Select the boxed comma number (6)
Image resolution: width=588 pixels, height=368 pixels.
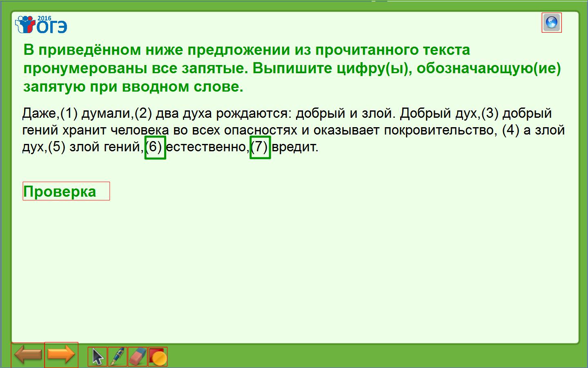(x=155, y=147)
